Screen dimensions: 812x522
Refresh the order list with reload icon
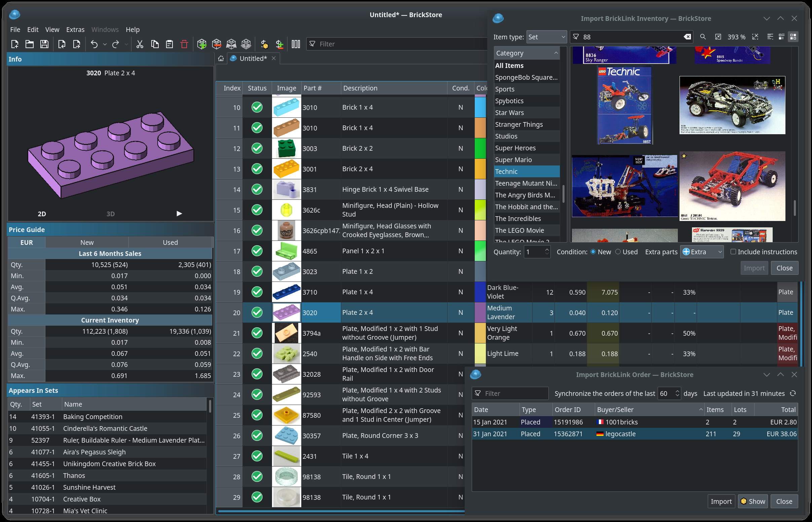pyautogui.click(x=793, y=394)
